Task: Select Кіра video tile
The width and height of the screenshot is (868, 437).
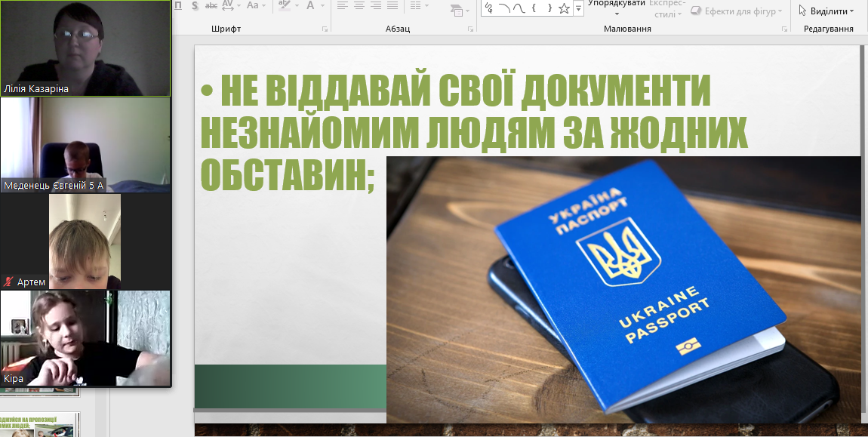Action: 85,338
